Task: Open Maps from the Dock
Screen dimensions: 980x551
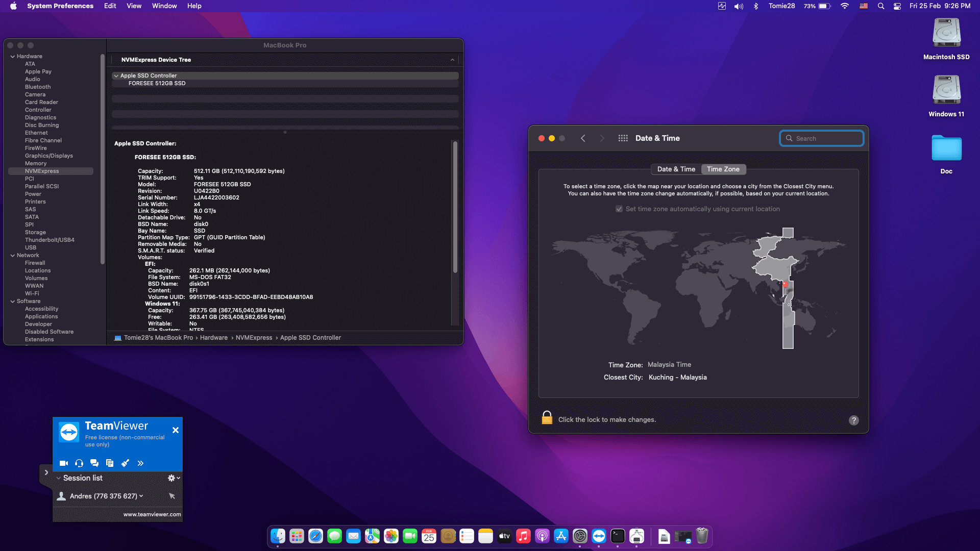Action: point(372,536)
